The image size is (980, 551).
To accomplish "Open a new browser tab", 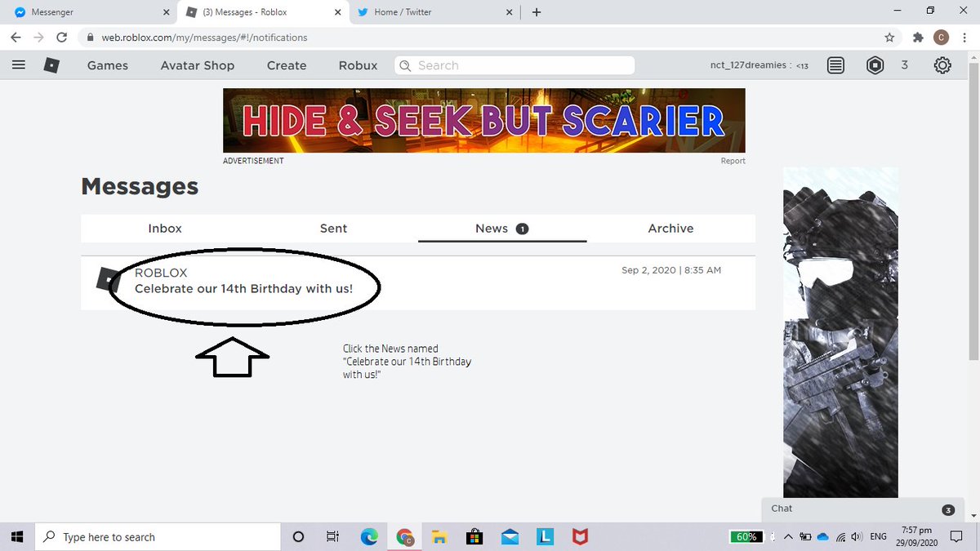I will click(x=537, y=12).
